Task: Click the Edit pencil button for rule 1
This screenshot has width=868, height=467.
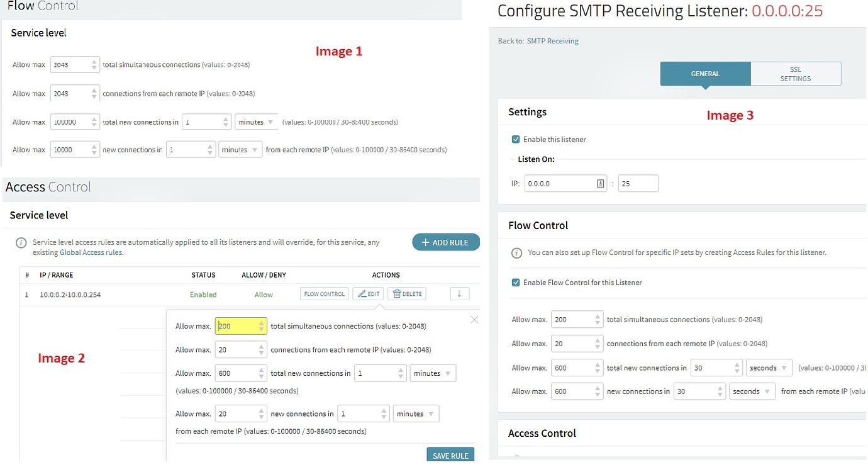Action: click(x=368, y=294)
